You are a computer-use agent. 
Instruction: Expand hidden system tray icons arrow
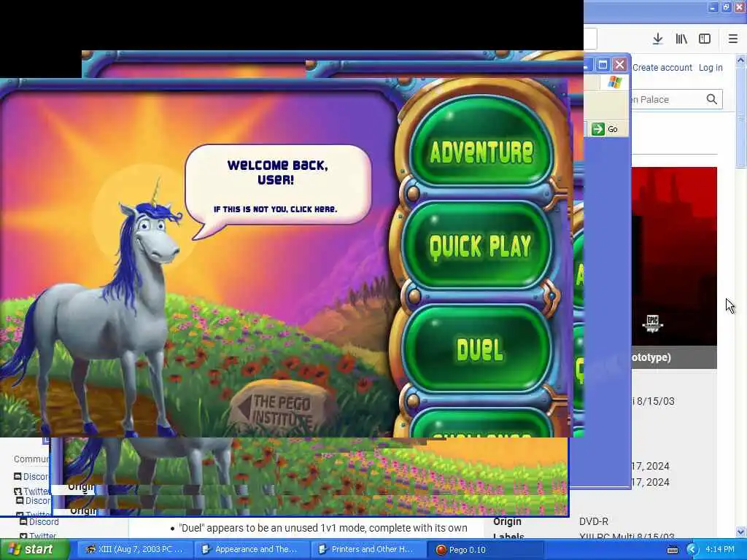point(692,550)
